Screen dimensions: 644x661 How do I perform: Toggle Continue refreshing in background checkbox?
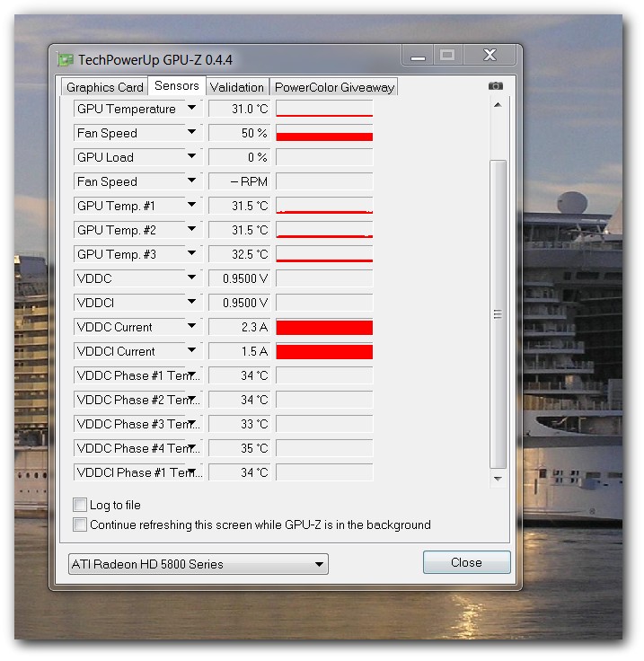click(x=80, y=524)
